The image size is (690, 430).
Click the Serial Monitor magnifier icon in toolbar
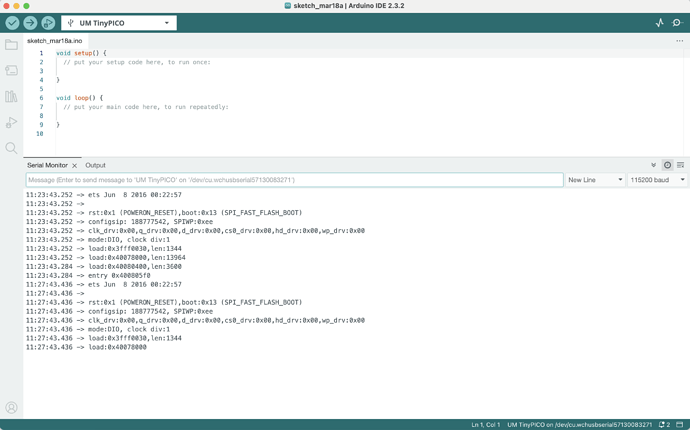pos(677,23)
